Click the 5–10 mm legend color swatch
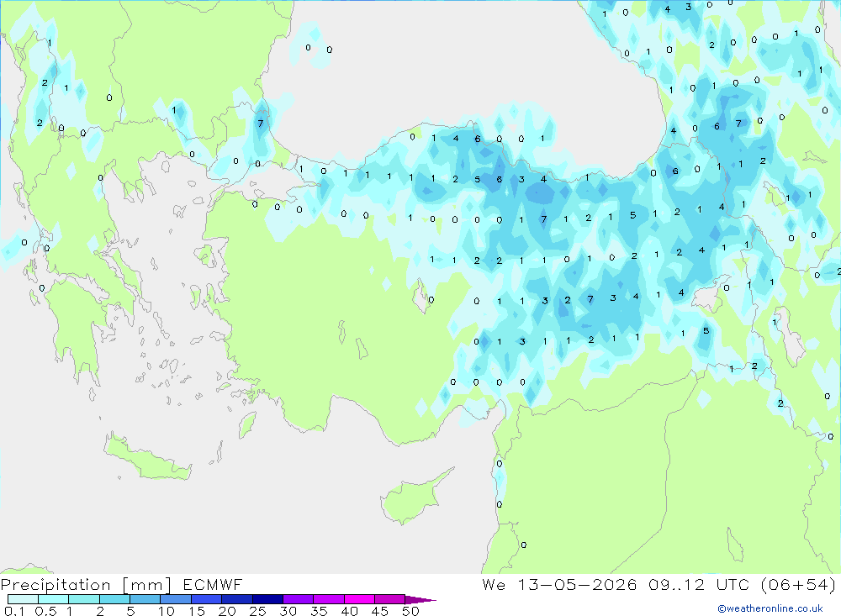The width and height of the screenshot is (841, 616). [x=145, y=599]
